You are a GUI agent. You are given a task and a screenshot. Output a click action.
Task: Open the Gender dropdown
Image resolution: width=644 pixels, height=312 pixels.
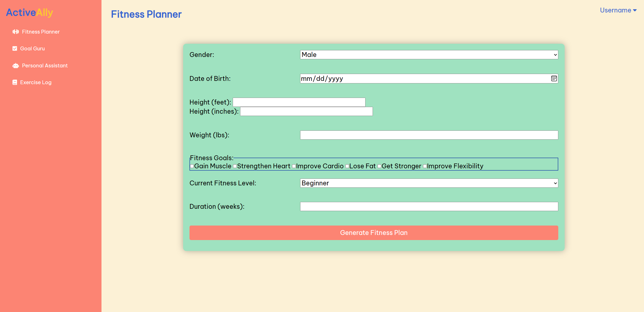point(429,55)
